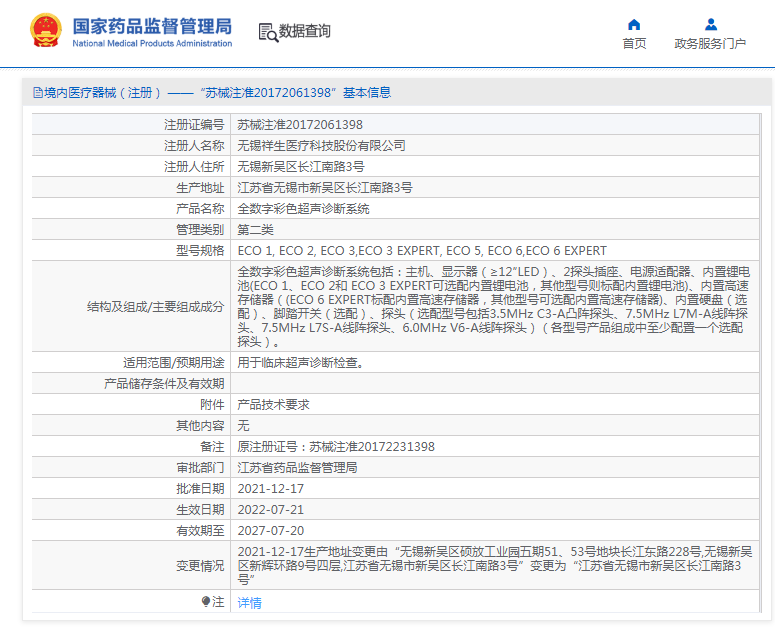Click the 基本信息 panel heading text
The image size is (775, 627).
coord(366,93)
